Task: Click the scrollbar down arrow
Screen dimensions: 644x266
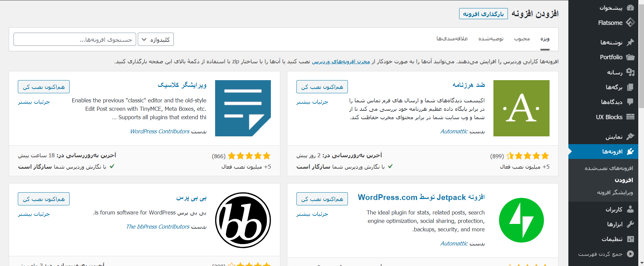Action: click(641, 263)
